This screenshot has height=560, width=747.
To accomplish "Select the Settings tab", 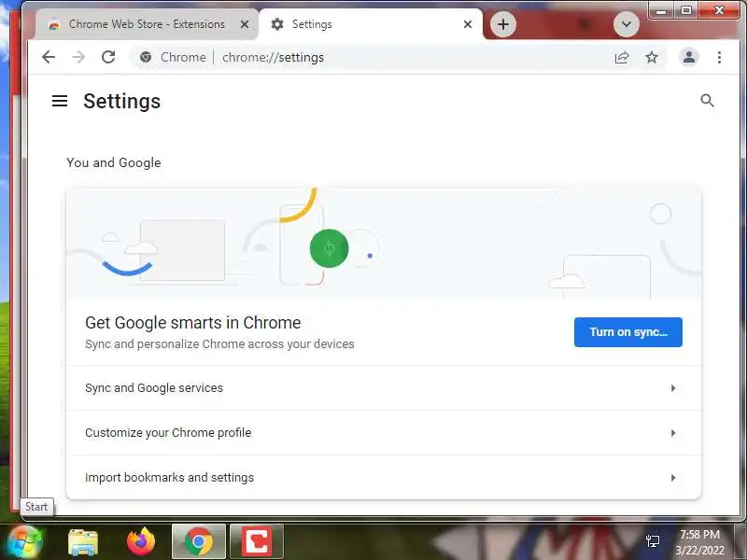I will coord(371,24).
